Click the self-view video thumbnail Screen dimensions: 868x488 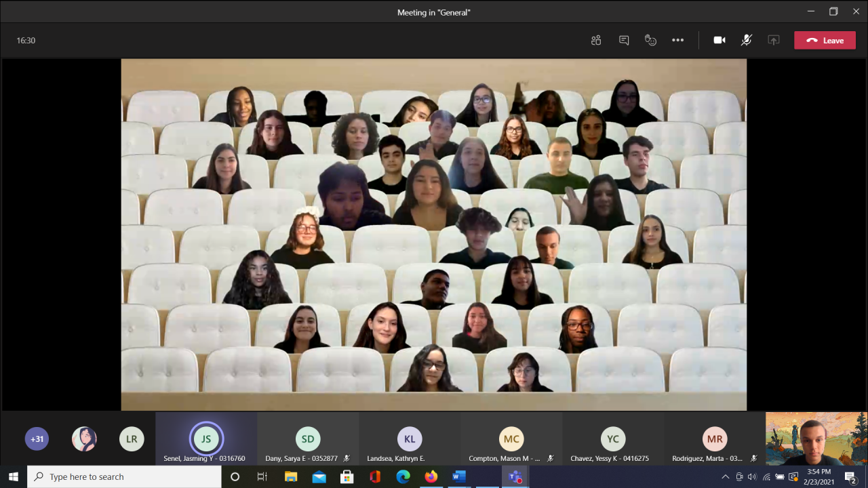[x=816, y=439]
